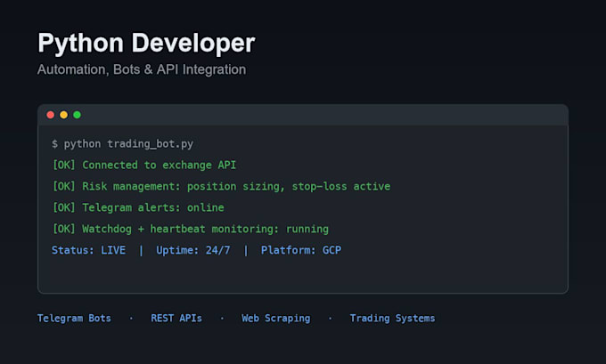Screen dimensions: 606x364
Task: Click the Platform: GCP text
Action: click(301, 250)
